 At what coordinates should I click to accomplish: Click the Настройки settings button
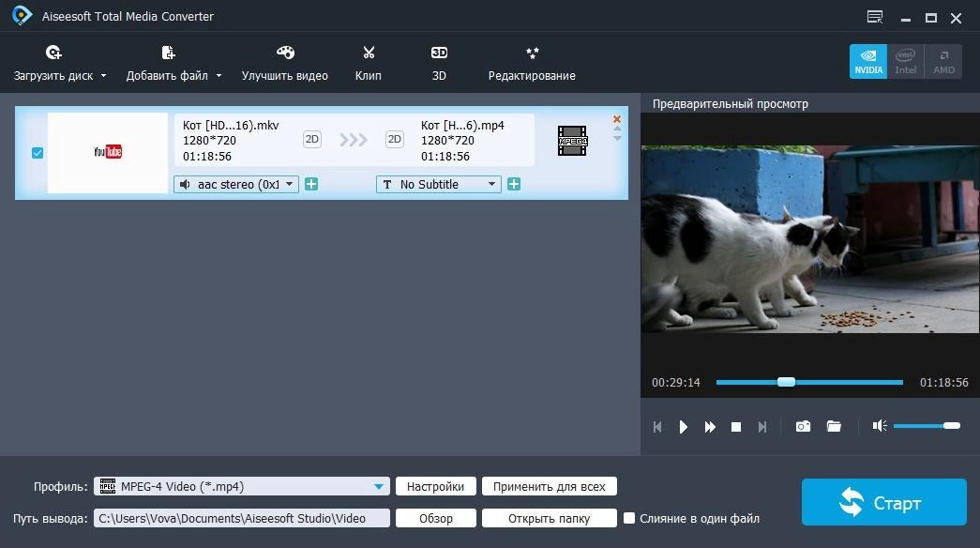click(x=436, y=486)
